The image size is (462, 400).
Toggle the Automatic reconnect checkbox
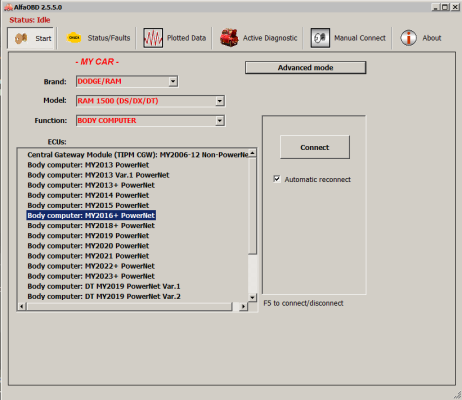[x=277, y=179]
